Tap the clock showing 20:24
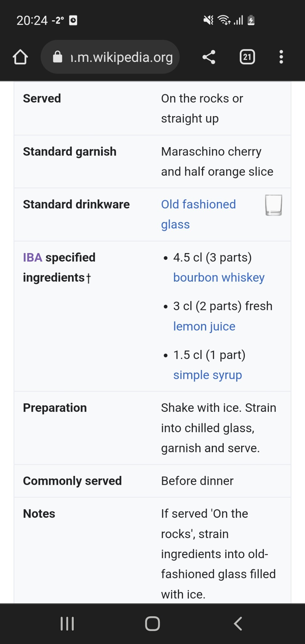 coord(32,21)
